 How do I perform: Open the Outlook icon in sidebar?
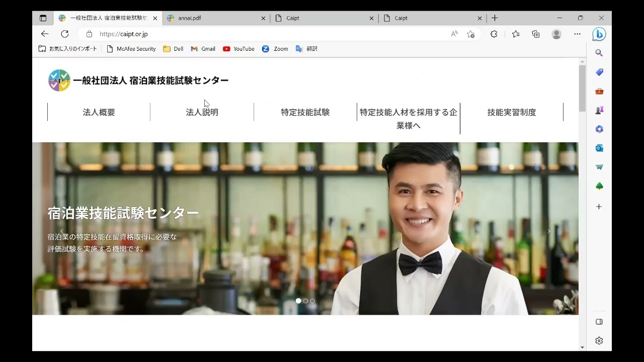599,148
